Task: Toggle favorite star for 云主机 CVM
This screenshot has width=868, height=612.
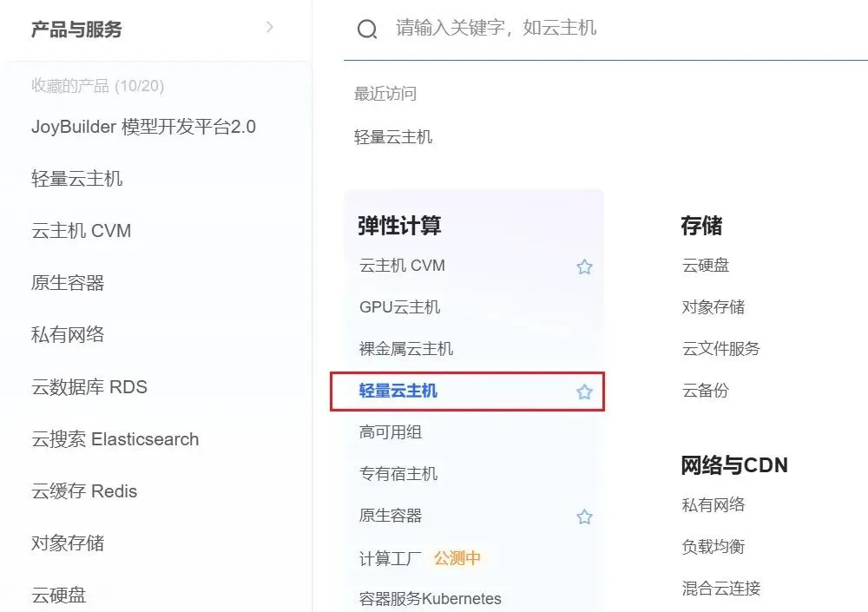Action: coord(584,267)
